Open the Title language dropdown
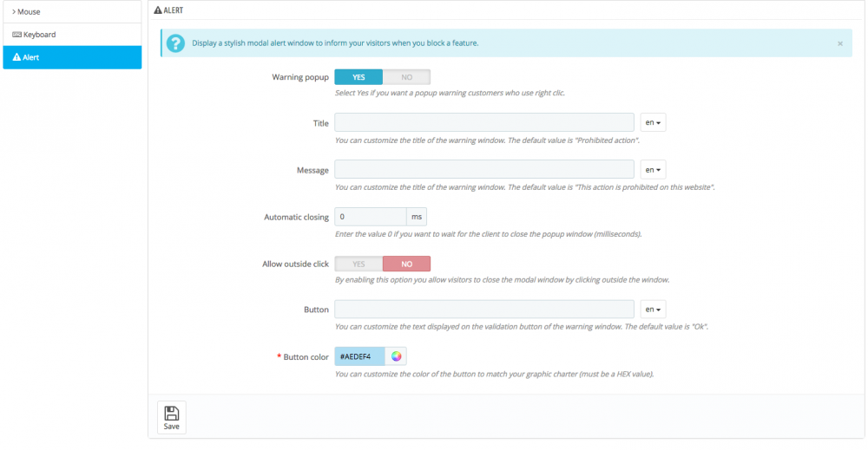Screen dimensions: 868x450 point(653,122)
